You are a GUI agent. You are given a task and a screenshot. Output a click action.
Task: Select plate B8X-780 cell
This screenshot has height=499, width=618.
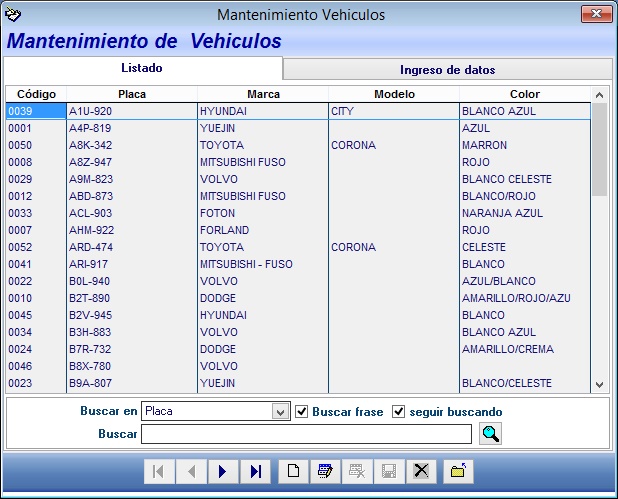[132, 366]
